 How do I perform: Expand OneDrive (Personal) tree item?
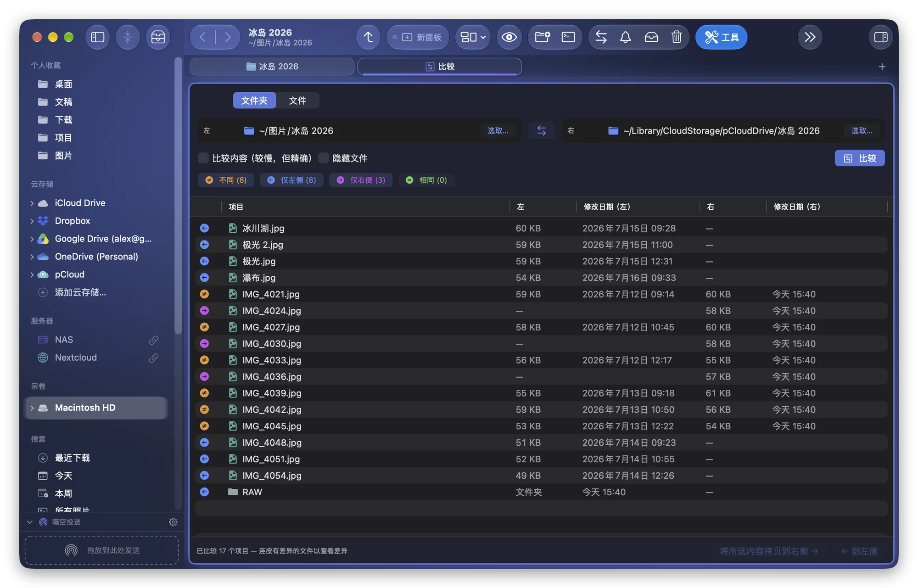pyautogui.click(x=32, y=257)
